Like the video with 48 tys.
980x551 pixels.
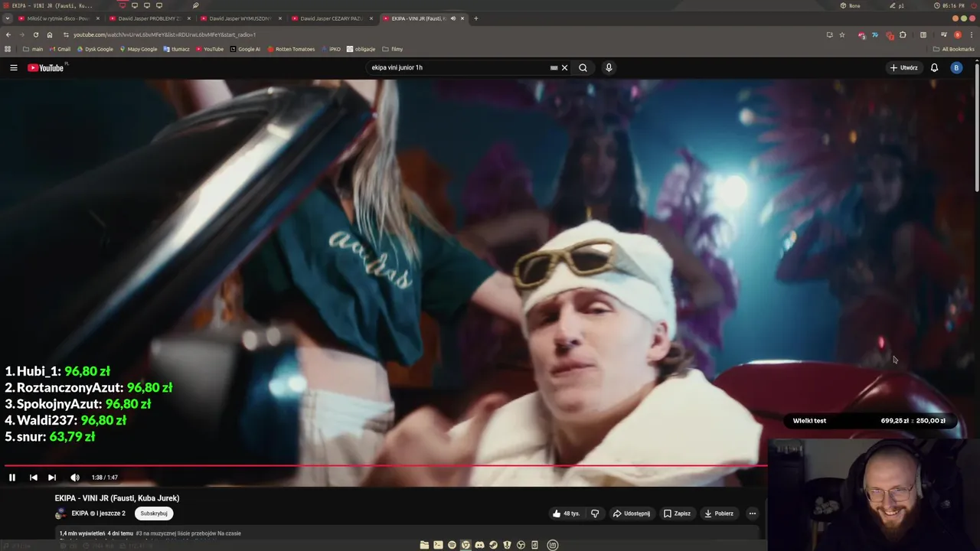point(566,514)
